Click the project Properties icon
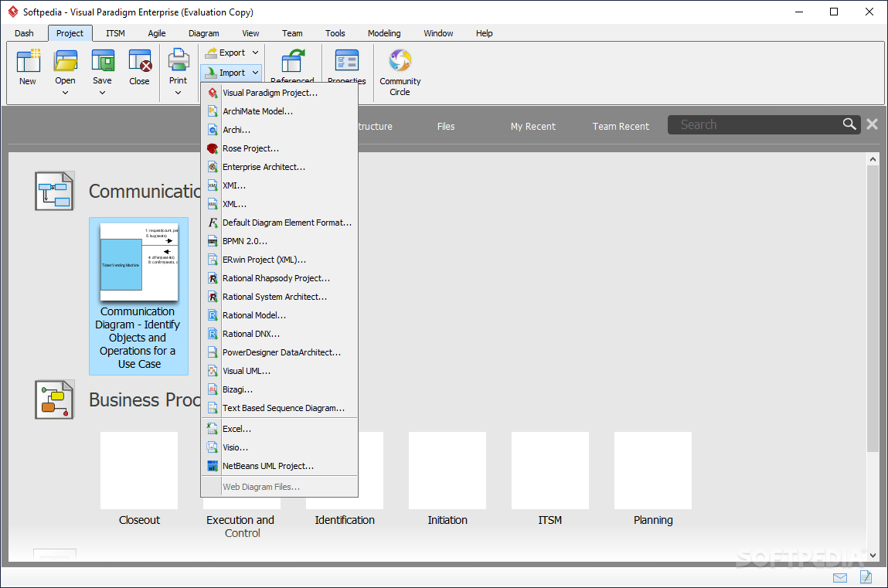This screenshot has height=588, width=888. coord(346,60)
